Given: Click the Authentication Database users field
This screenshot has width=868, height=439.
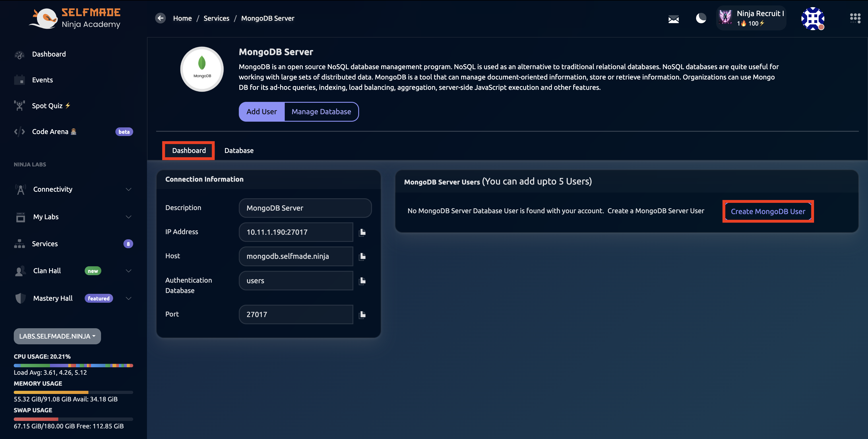Looking at the screenshot, I should point(296,281).
